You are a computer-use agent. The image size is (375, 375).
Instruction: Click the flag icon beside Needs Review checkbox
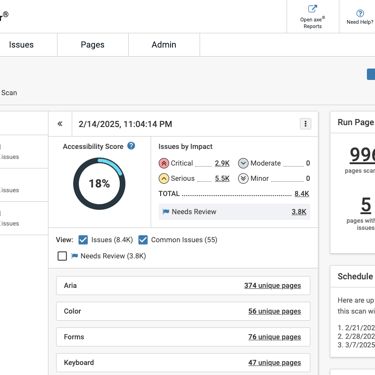[75, 256]
